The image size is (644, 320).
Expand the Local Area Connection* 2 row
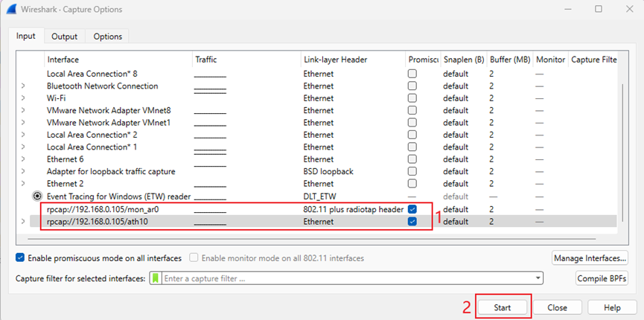[23, 135]
